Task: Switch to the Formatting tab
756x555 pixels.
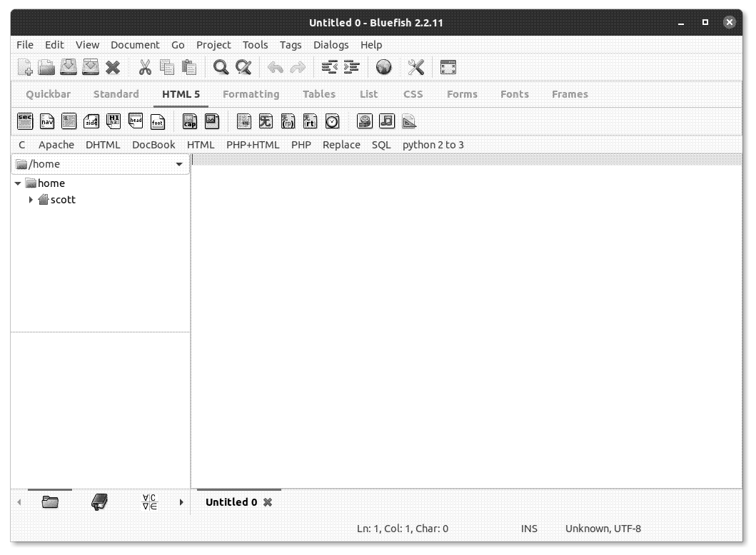Action: (x=251, y=94)
